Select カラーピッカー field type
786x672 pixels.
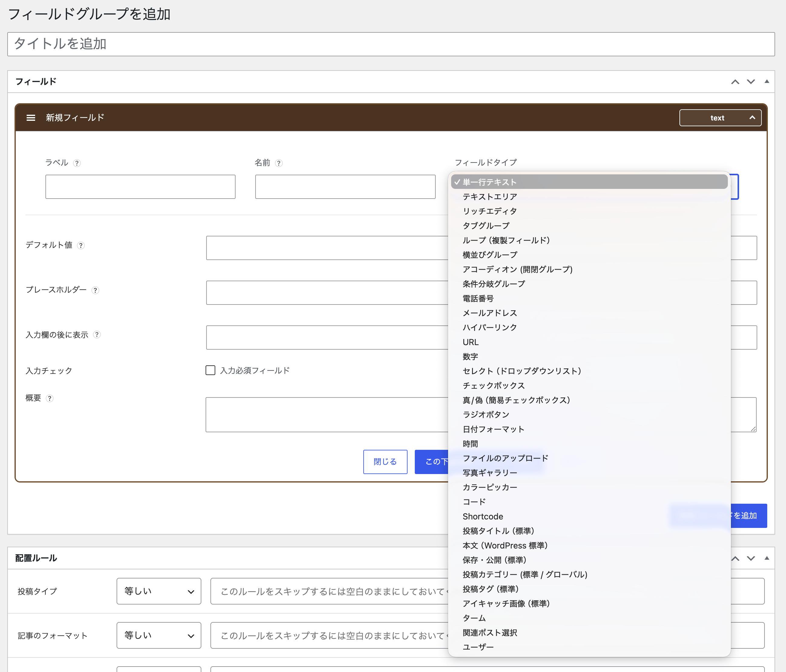[x=589, y=487]
